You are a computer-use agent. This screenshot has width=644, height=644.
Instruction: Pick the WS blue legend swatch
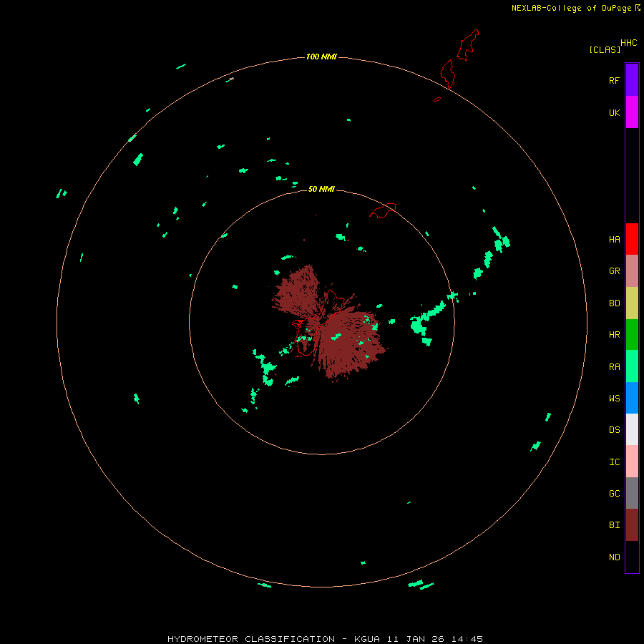(x=632, y=398)
